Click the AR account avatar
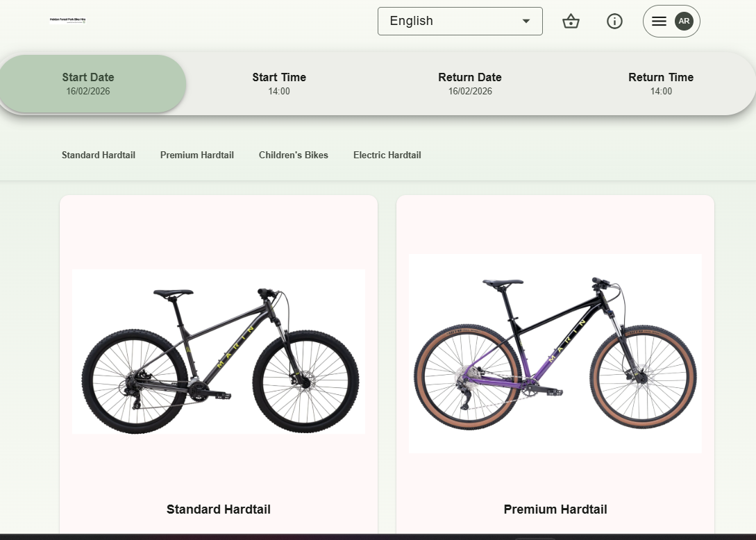Image resolution: width=756 pixels, height=540 pixels. [x=684, y=21]
